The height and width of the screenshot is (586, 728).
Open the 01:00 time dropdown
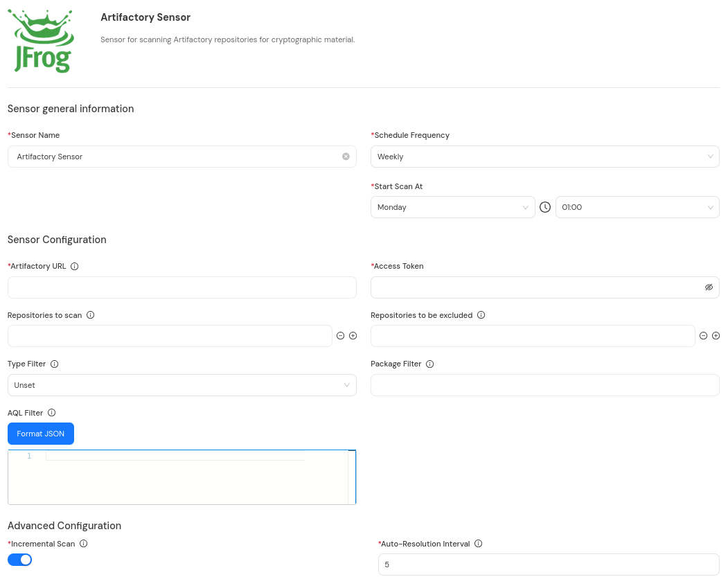pos(637,207)
